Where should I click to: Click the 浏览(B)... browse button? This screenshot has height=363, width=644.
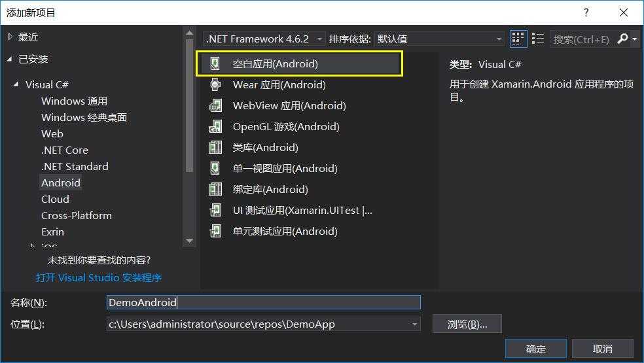pos(467,324)
